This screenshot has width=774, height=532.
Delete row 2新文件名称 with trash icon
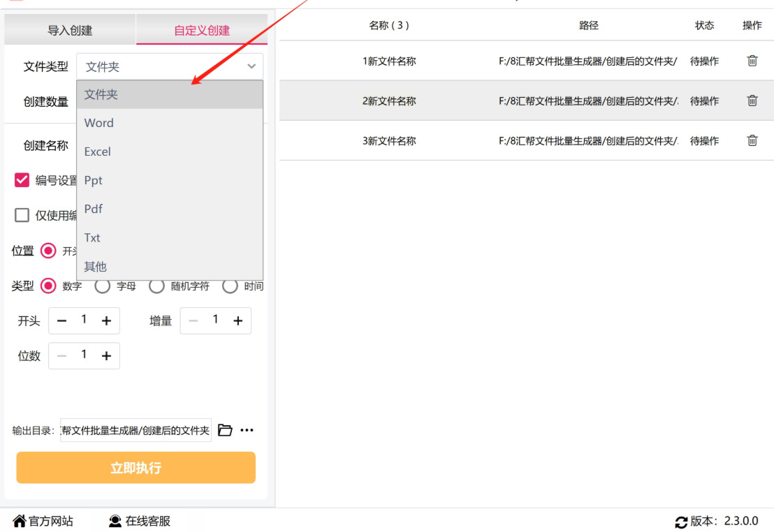pos(752,101)
